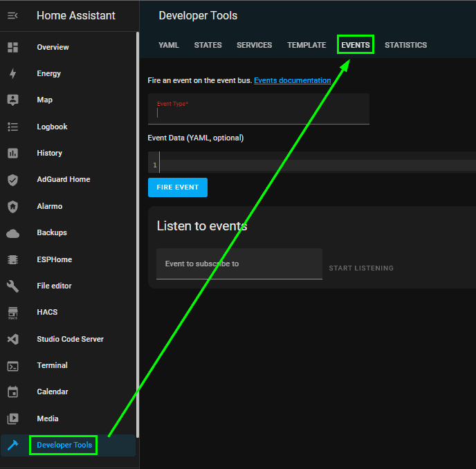The image size is (476, 469).
Task: Open the Overview dashboard
Action: 68,47
